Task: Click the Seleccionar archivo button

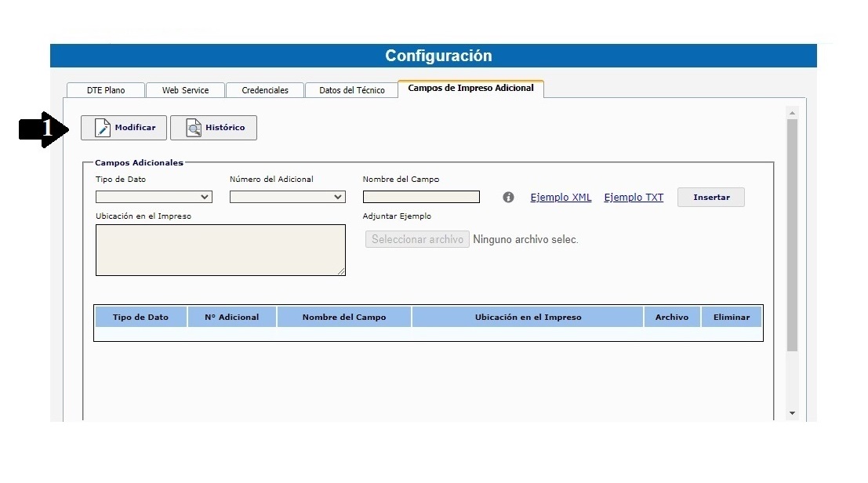Action: 416,238
